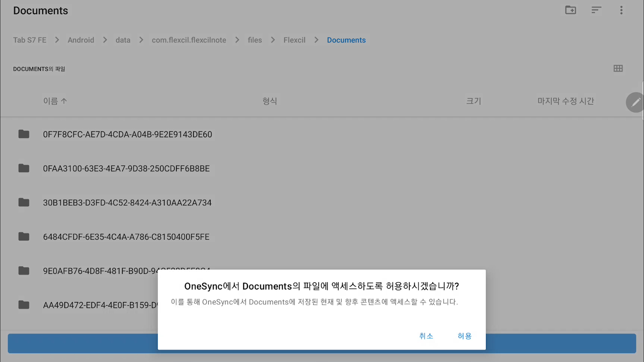Image resolution: width=644 pixels, height=362 pixels.
Task: Go to Android breadcrumb folder
Action: (x=81, y=40)
